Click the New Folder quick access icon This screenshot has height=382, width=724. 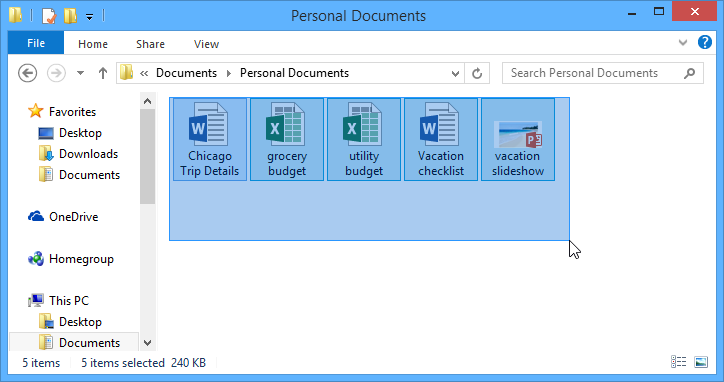tap(70, 16)
